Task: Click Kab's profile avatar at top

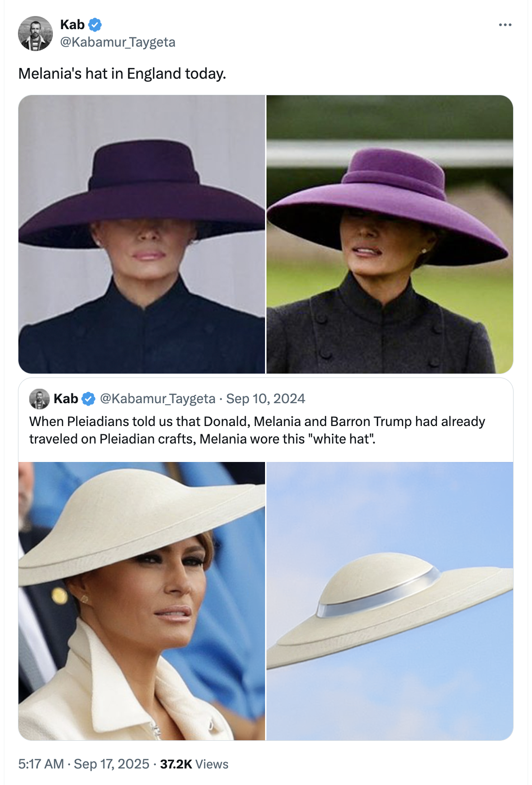Action: tap(35, 34)
